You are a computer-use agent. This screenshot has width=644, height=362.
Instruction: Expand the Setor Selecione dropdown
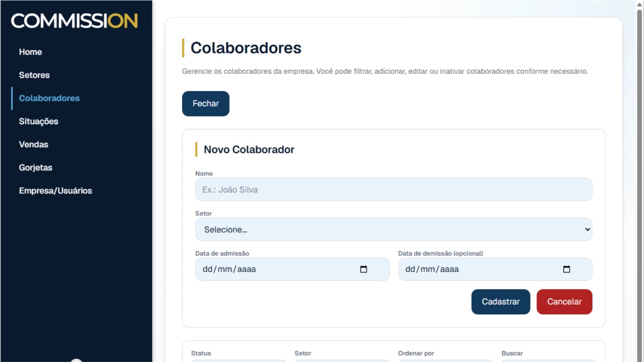pos(393,229)
